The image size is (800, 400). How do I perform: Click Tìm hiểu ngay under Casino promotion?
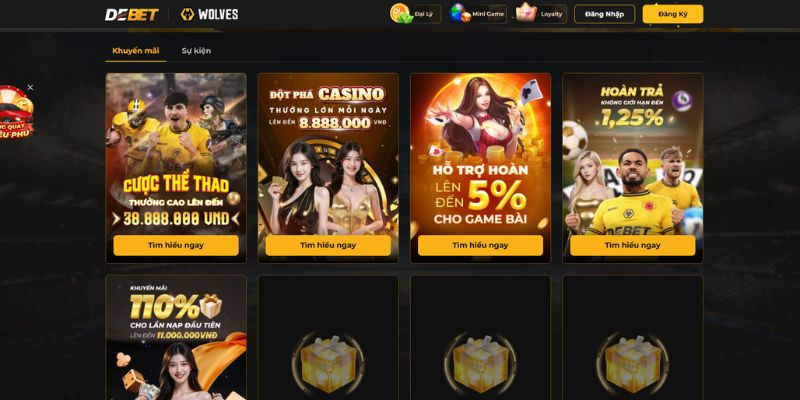click(328, 245)
